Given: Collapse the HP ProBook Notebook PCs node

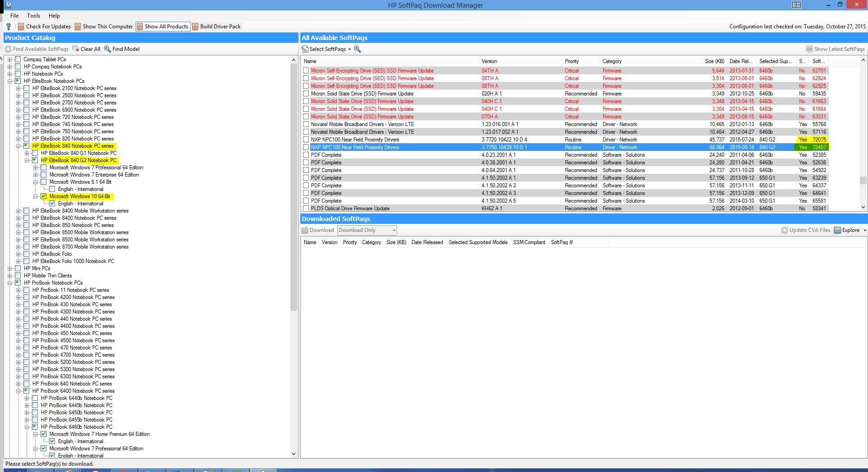Looking at the screenshot, I should 9,283.
